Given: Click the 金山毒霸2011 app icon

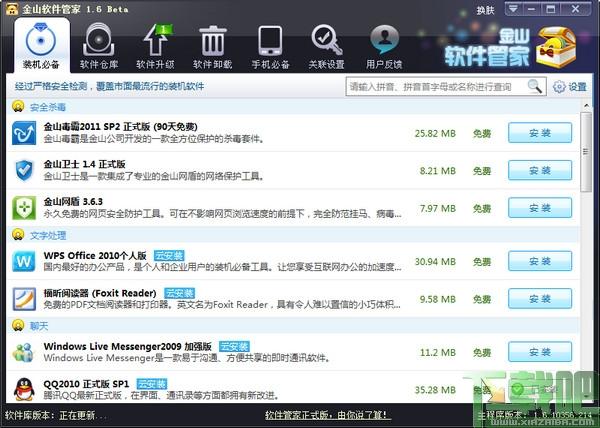Looking at the screenshot, I should pyautogui.click(x=24, y=133).
